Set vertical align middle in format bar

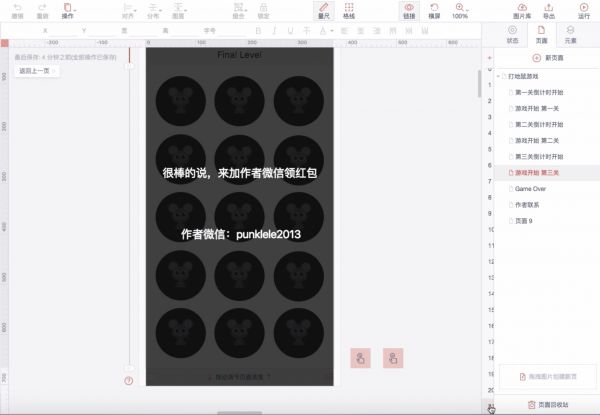click(409, 31)
